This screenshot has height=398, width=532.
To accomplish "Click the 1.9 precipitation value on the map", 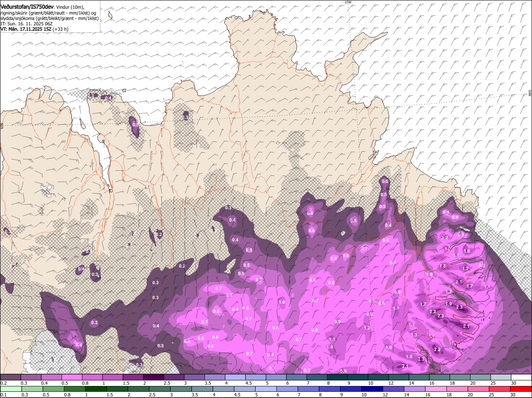I will (448, 304).
